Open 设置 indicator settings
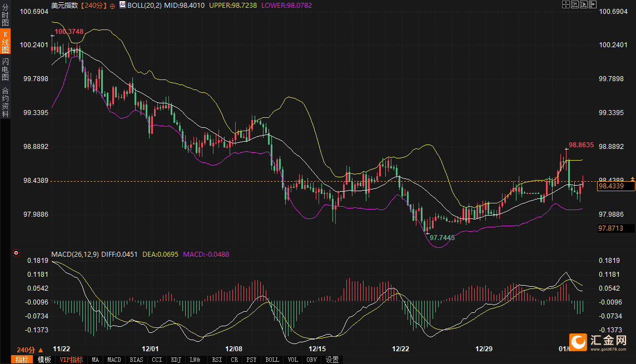636x364 pixels. coord(332,360)
